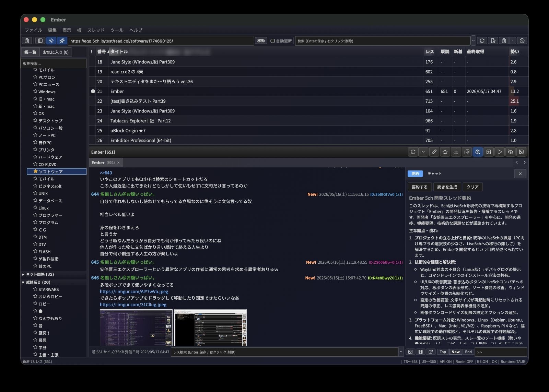Add the thread to favorites with the star icon
549x392 pixels.
coord(445,152)
